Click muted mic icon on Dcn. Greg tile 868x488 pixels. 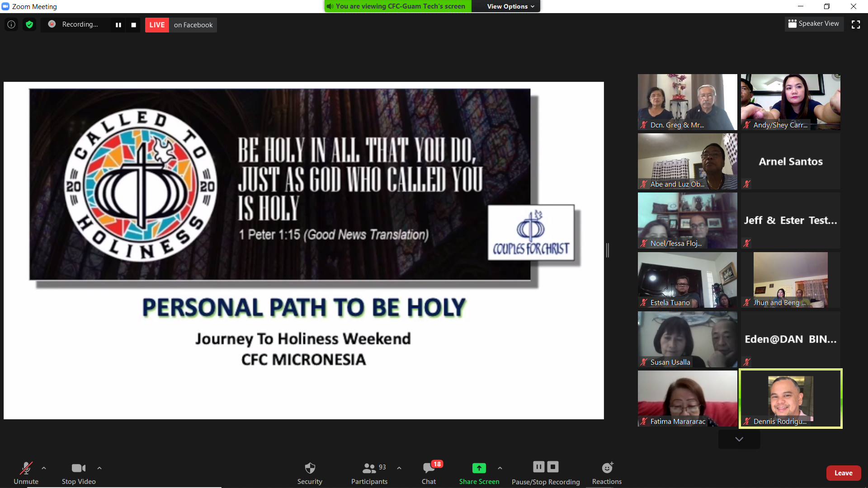(x=644, y=125)
